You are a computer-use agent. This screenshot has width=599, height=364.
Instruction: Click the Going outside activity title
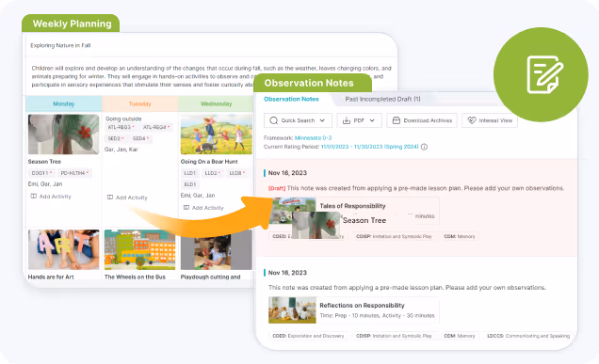tap(123, 119)
